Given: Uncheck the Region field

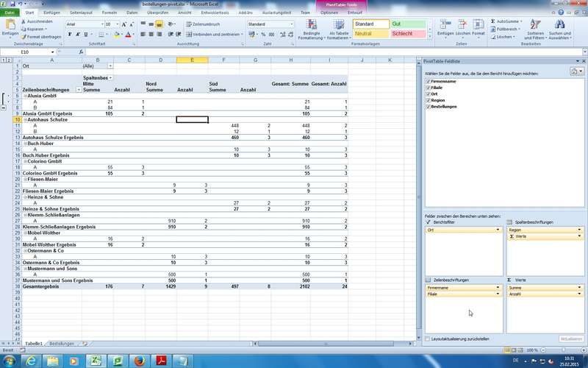Looking at the screenshot, I should [x=428, y=100].
